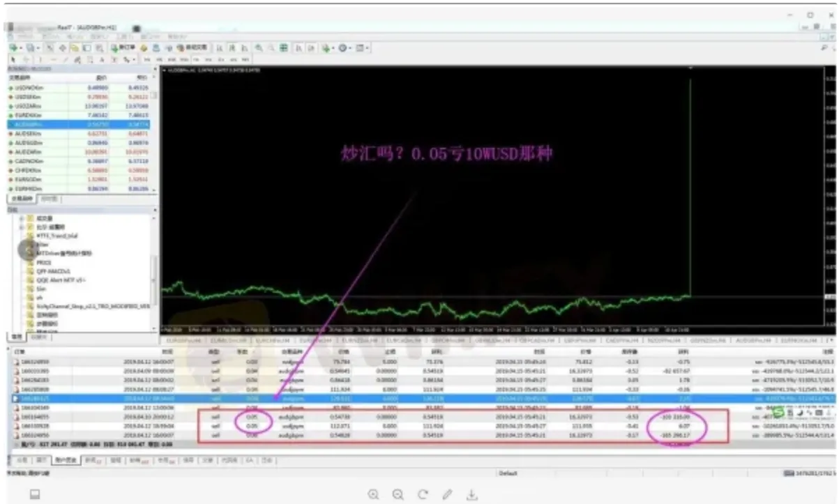
Task: Open the 账户历史 tab in Terminal
Action: 66,460
